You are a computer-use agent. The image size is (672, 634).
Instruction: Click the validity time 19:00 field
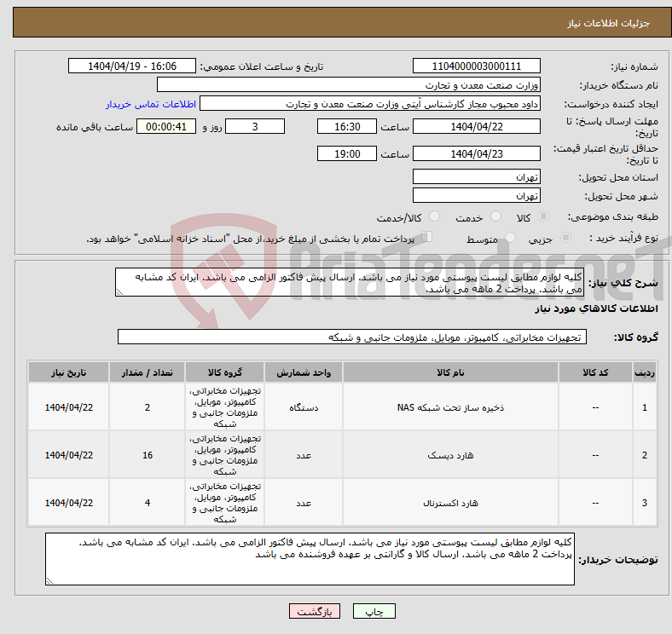(x=347, y=153)
